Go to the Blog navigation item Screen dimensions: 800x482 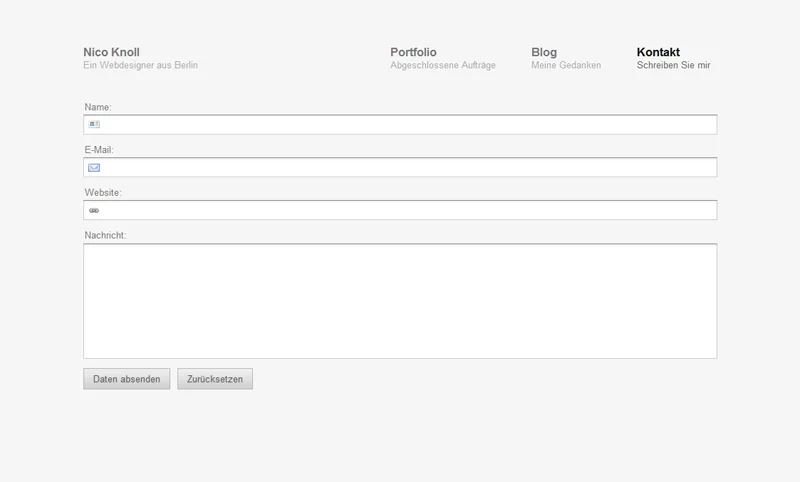544,52
